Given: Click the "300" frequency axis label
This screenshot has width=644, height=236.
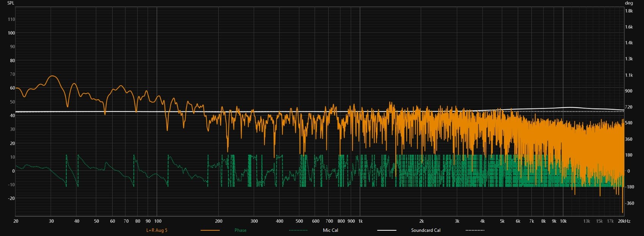Looking at the screenshot, I should point(254,221).
